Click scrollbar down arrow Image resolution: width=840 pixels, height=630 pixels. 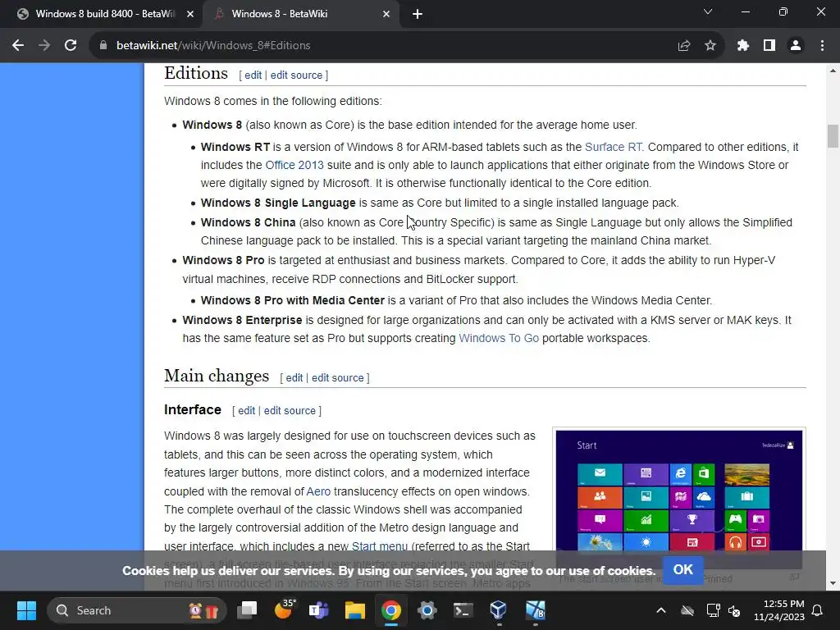point(833,583)
